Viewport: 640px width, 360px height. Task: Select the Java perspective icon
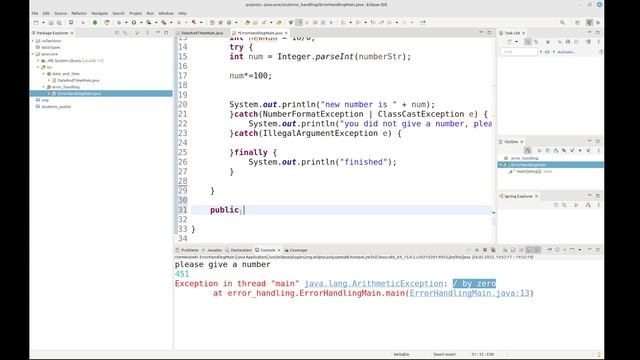[x=589, y=23]
